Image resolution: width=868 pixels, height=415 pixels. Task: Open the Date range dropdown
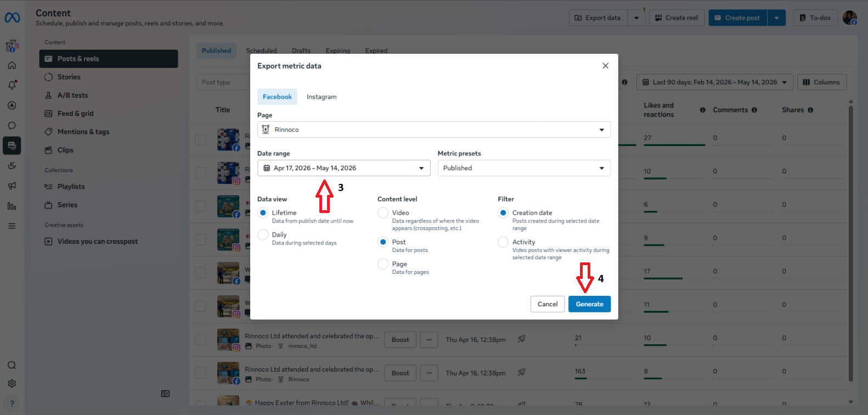coord(344,168)
